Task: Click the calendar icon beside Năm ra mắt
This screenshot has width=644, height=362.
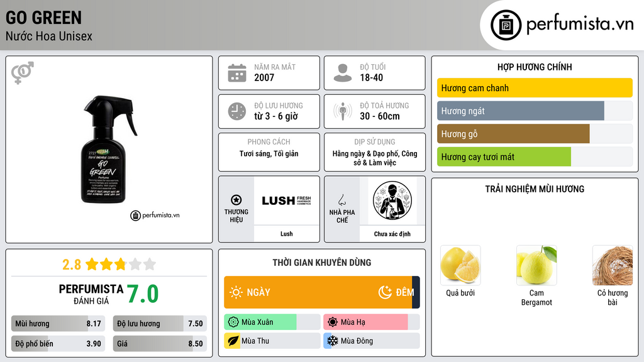Action: [237, 73]
